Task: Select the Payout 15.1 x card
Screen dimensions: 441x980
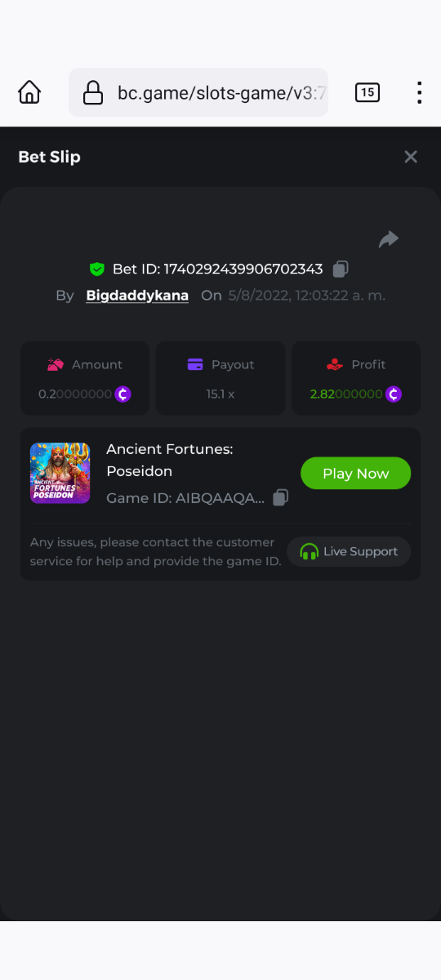Action: point(220,378)
